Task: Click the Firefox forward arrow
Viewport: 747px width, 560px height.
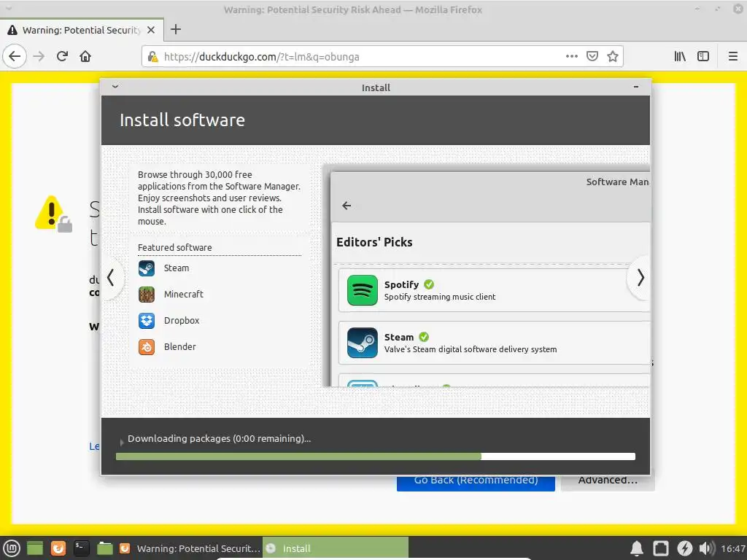Action: coord(39,57)
